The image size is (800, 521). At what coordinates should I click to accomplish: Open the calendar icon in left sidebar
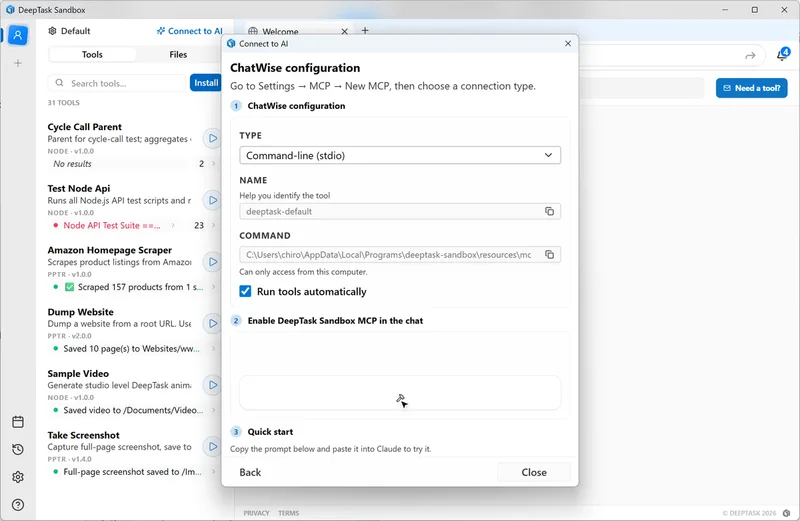(18, 422)
